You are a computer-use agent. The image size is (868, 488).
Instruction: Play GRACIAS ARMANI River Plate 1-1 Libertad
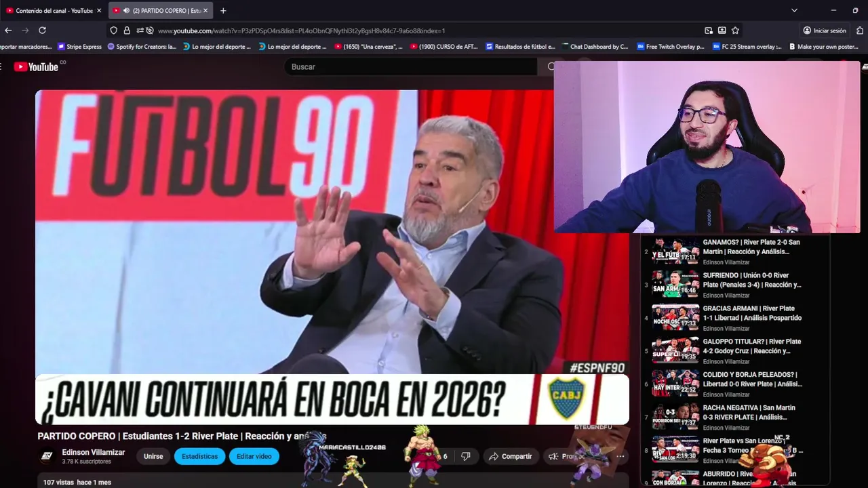click(675, 318)
